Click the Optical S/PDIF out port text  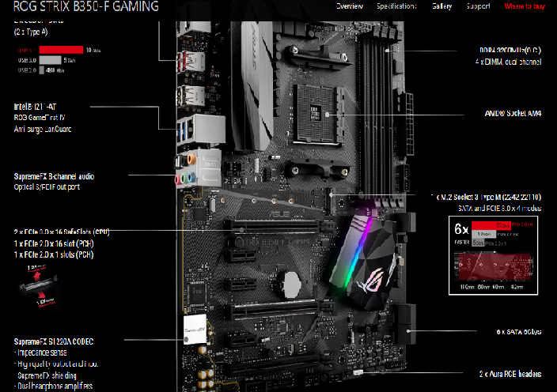47,187
